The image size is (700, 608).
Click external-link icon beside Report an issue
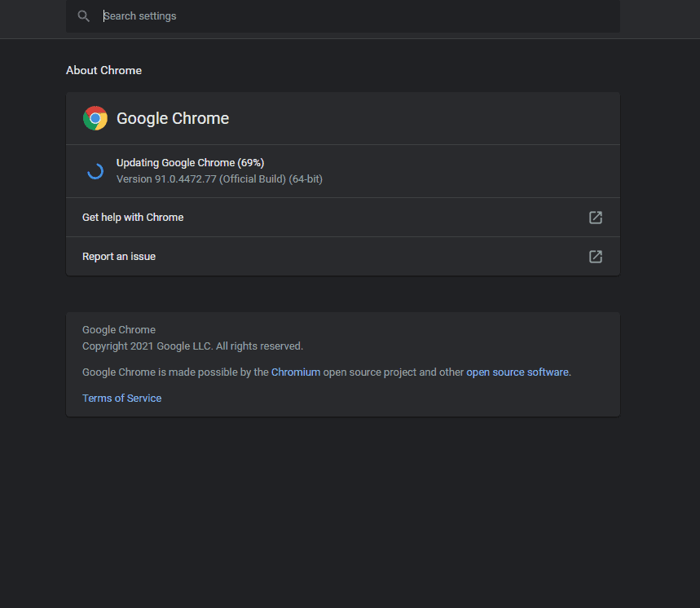[x=596, y=257]
